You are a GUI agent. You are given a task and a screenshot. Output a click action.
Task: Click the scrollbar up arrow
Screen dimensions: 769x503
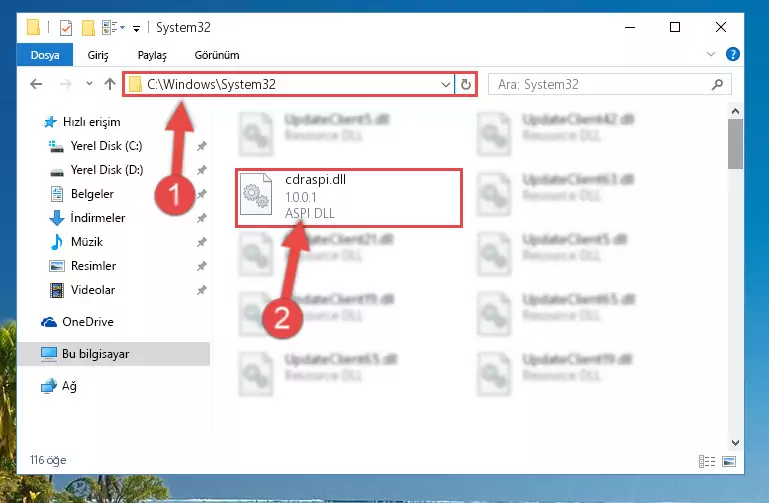[x=735, y=111]
